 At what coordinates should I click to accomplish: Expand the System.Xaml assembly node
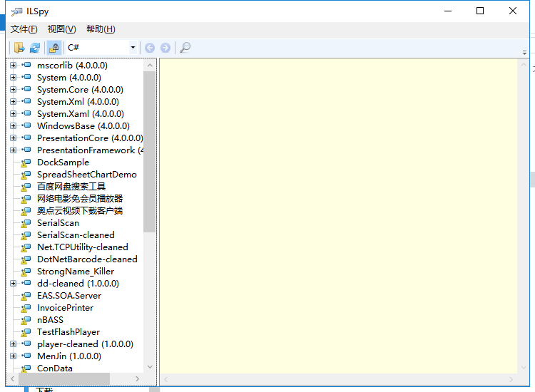coord(13,113)
